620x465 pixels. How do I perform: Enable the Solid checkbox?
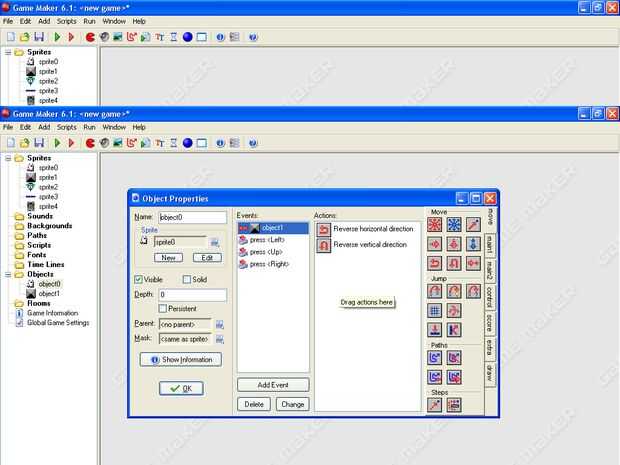(x=187, y=280)
